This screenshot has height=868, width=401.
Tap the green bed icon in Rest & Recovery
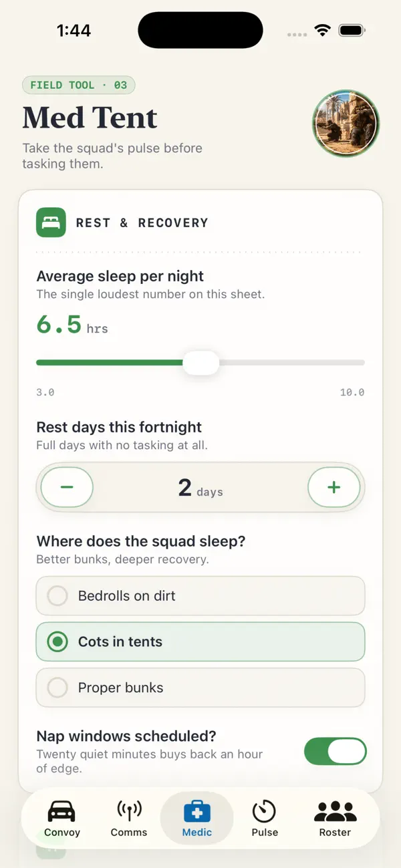pyautogui.click(x=51, y=223)
